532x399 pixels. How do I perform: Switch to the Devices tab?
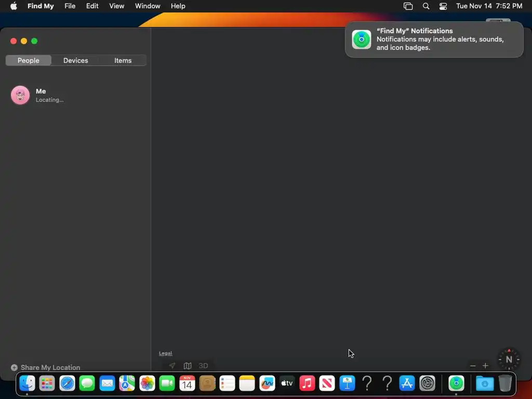tap(76, 60)
